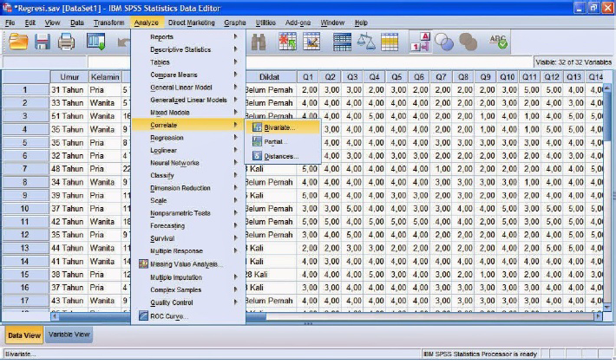This screenshot has height=364, width=616.
Task: Open ROC Curve from Analyze menu
Action: coord(168,316)
